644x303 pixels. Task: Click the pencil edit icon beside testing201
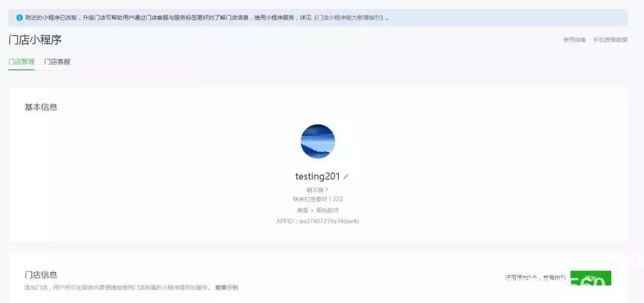point(346,177)
